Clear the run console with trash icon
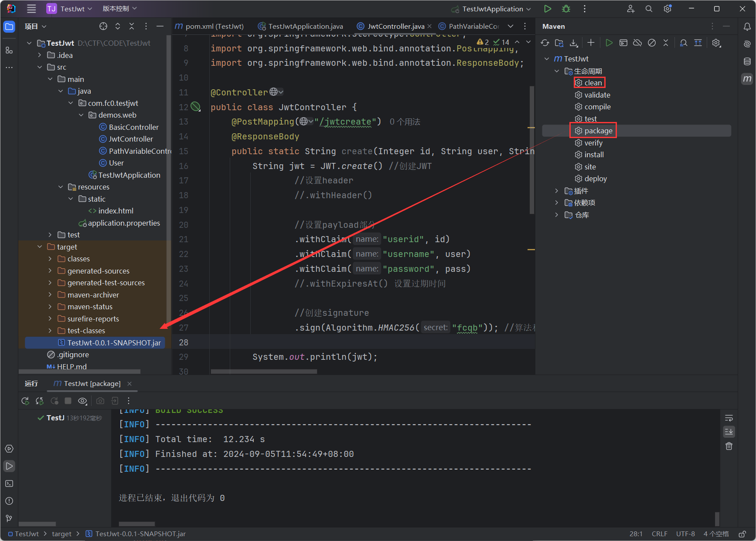 click(x=729, y=446)
